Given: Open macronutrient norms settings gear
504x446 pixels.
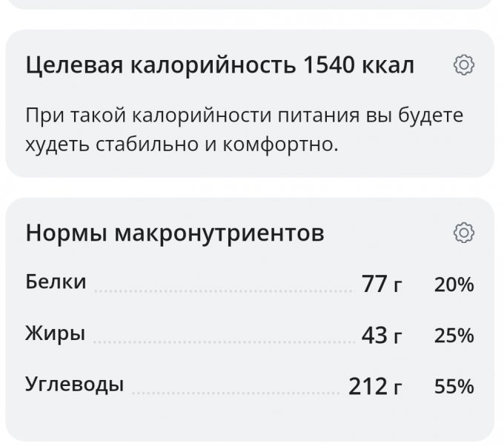Looking at the screenshot, I should coord(463,233).
